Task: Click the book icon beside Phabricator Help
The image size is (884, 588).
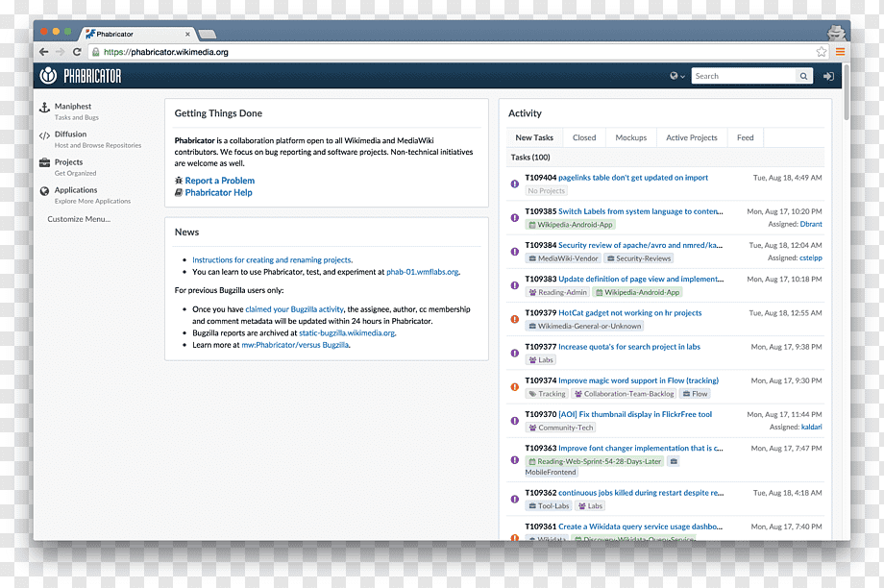Action: click(x=179, y=192)
